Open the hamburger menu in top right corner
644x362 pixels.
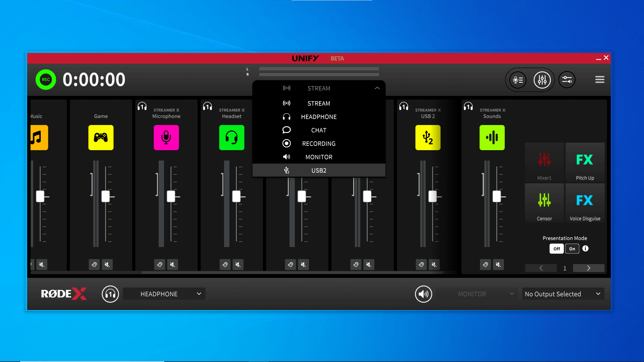600,79
